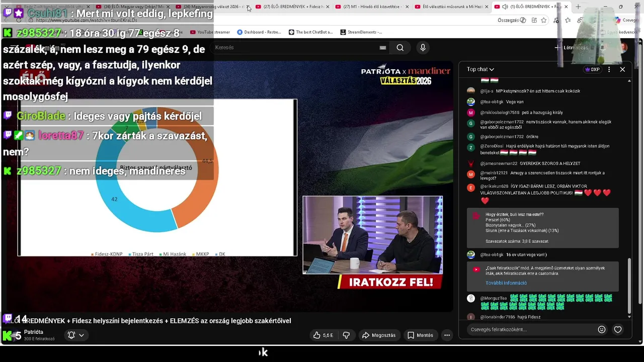Open the extensions icon beside Összegzés
The image size is (644, 362).
[534, 20]
